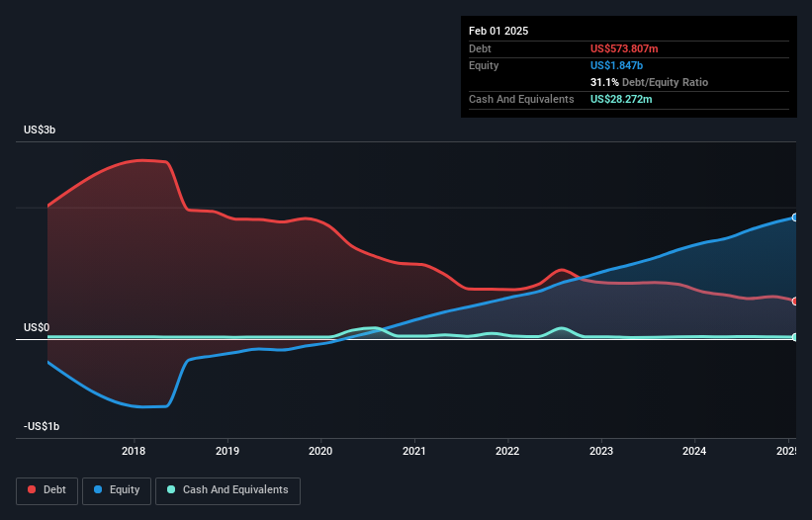The height and width of the screenshot is (520, 812).
Task: Click the US$0 y-axis label
Action: [x=37, y=327]
